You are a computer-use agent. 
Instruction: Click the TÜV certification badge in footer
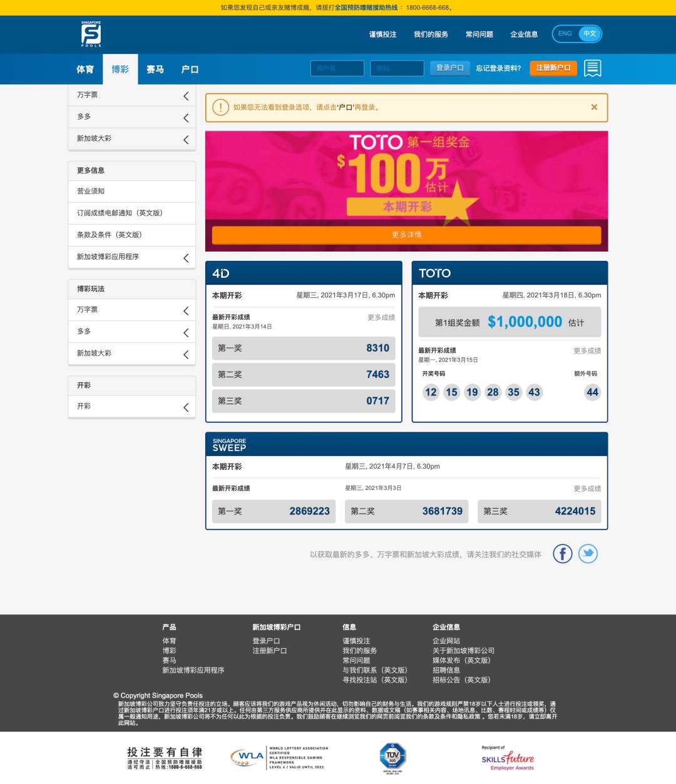(x=392, y=756)
